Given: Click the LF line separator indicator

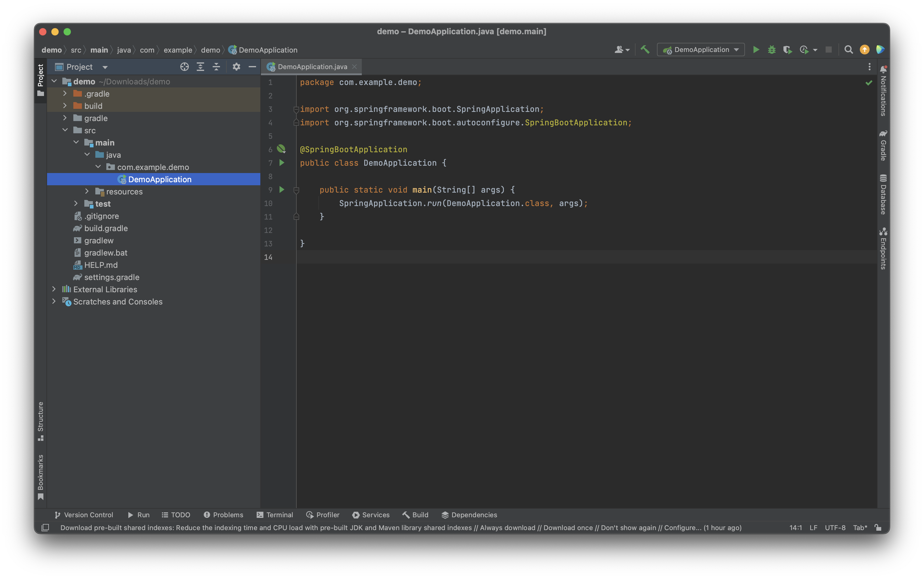Looking at the screenshot, I should click(x=813, y=528).
